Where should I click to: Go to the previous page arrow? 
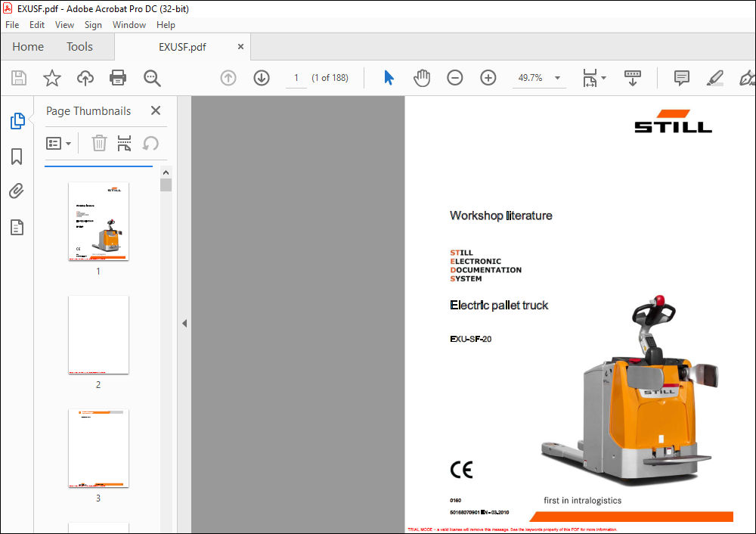coord(228,78)
